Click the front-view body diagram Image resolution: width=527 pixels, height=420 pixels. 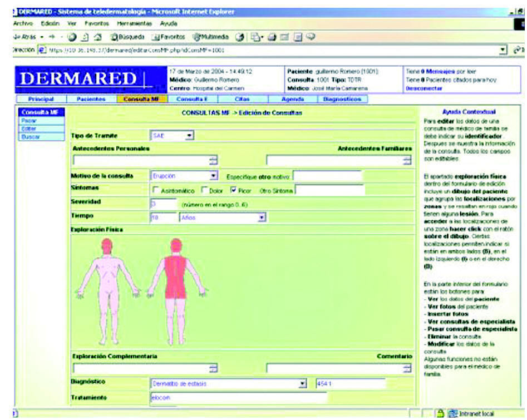click(106, 289)
